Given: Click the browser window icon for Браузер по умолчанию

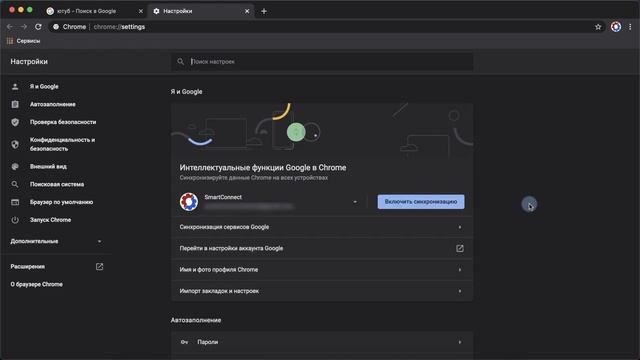Looking at the screenshot, I should 15,202.
